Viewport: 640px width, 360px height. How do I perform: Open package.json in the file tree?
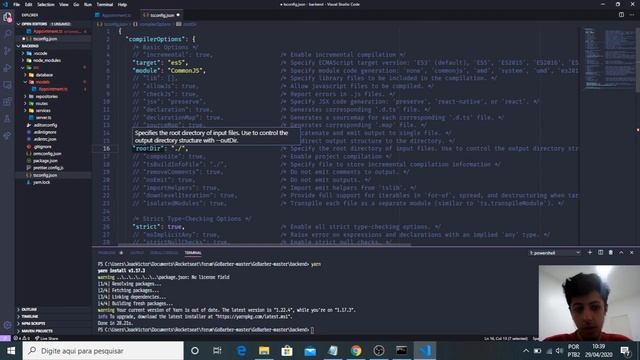[45, 161]
